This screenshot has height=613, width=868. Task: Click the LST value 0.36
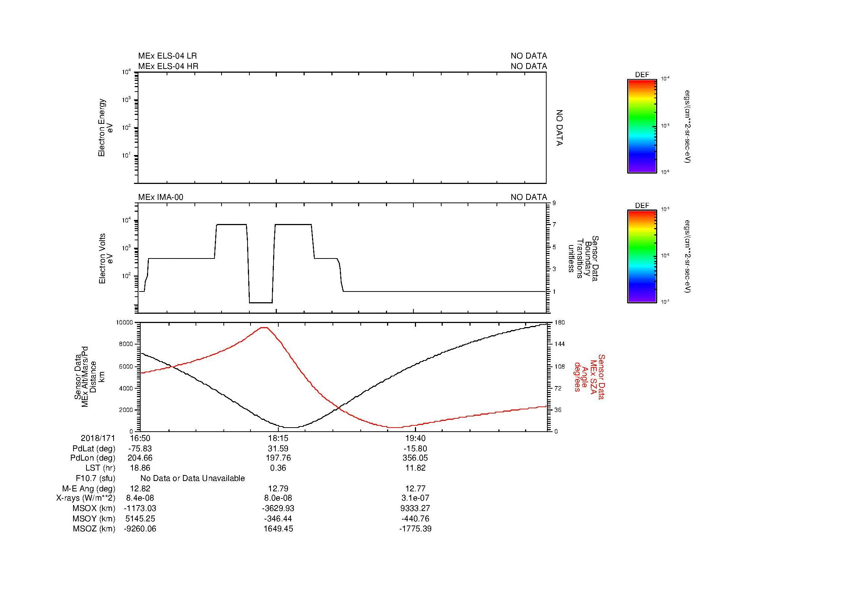coord(278,468)
